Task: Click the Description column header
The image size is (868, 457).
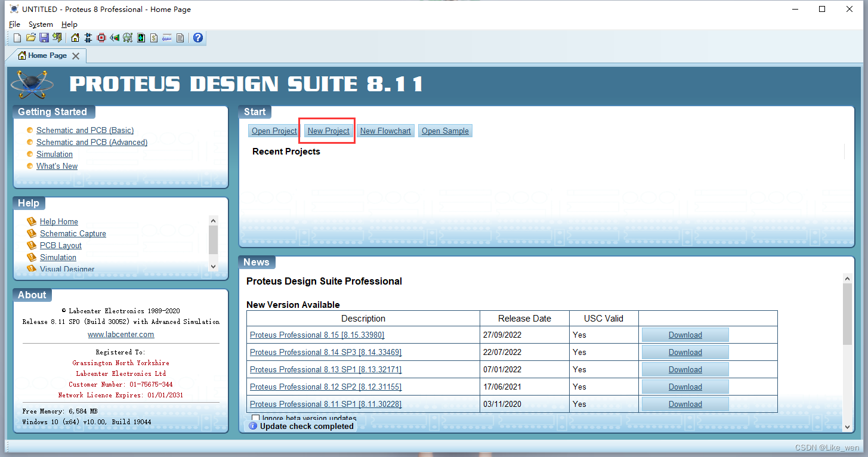Action: click(x=363, y=319)
